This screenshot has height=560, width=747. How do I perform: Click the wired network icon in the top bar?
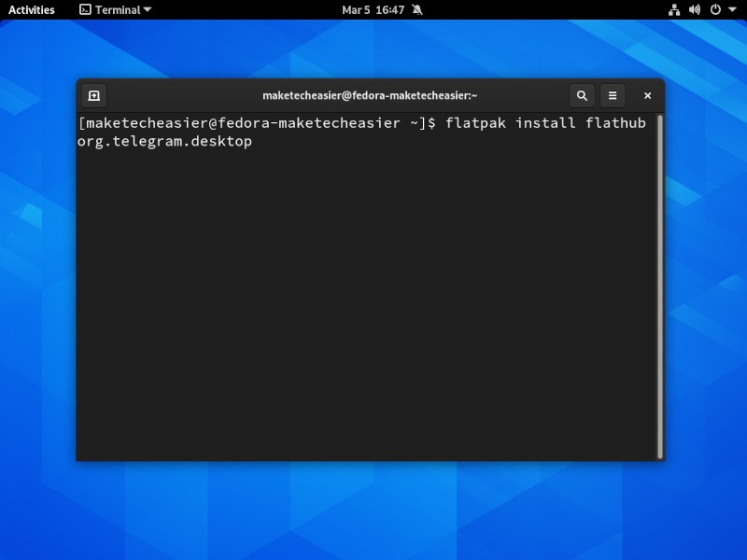674,10
